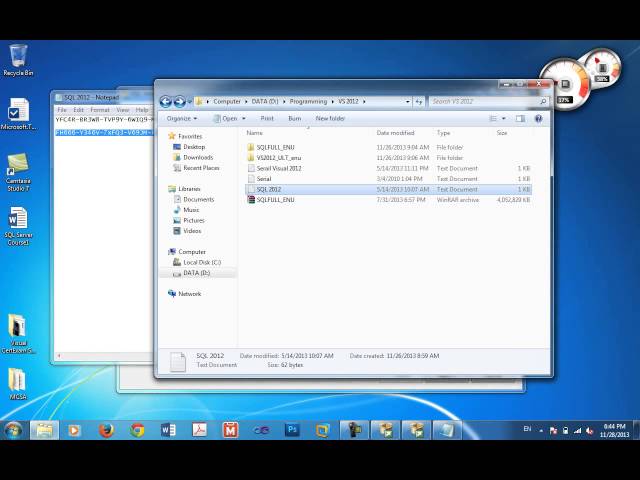Show the preview pane button
The width and height of the screenshot is (640, 480).
coord(520,119)
